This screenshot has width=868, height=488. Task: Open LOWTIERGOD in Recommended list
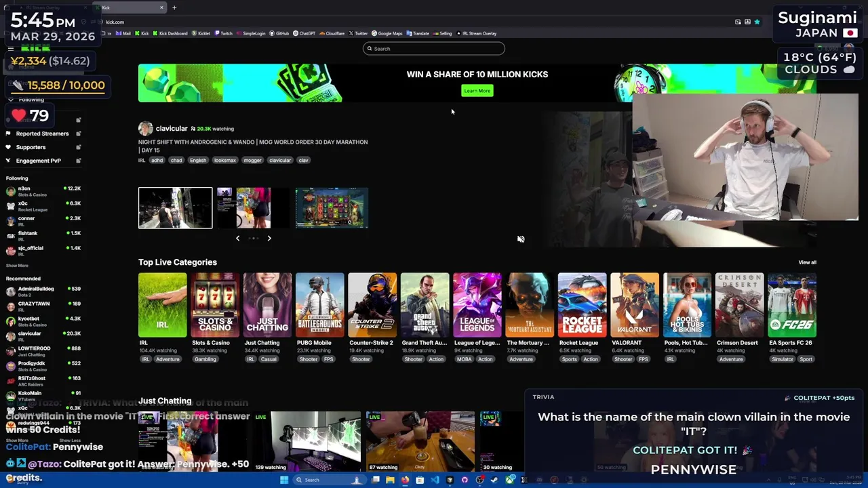coord(43,351)
